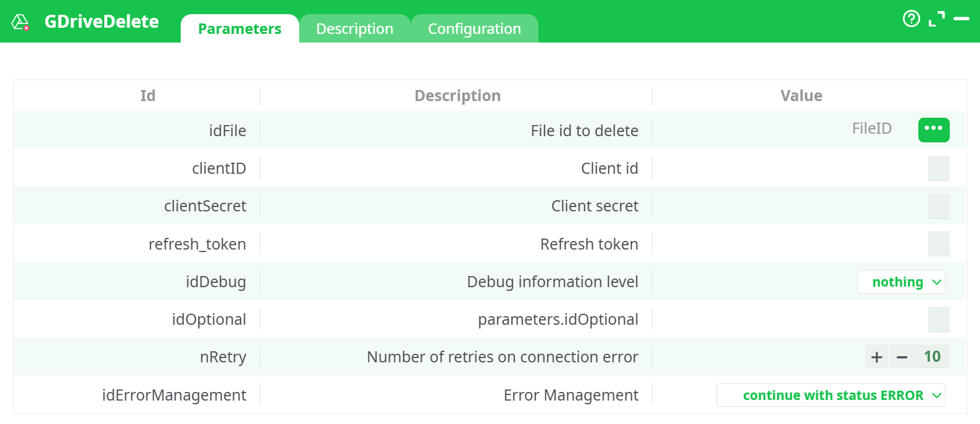This screenshot has width=980, height=424.
Task: Open the Error Management dropdown
Action: 831,395
